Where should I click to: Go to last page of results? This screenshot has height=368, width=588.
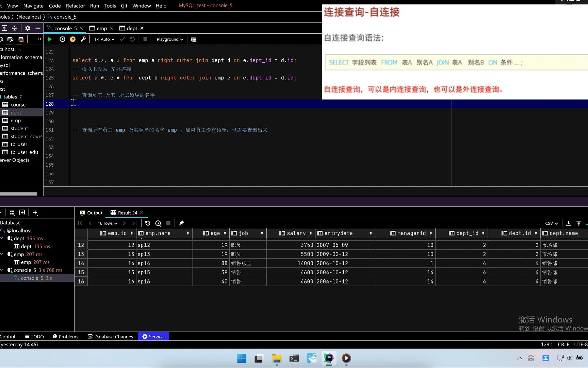(135, 223)
